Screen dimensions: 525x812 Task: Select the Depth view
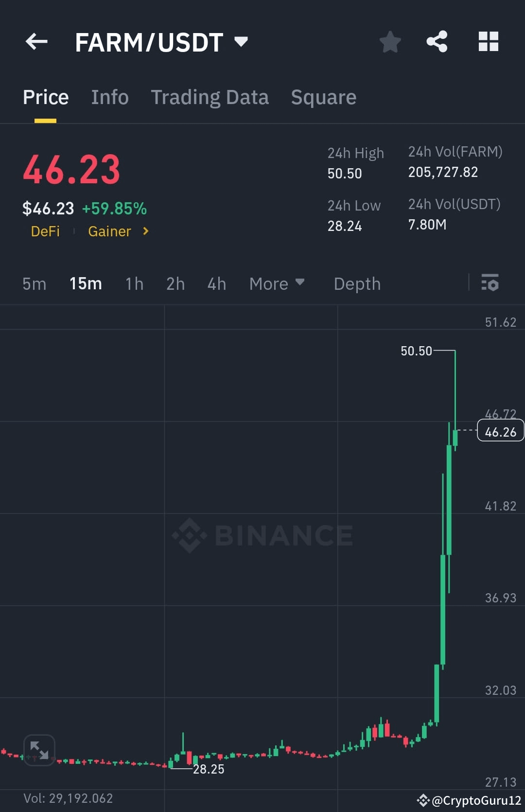pos(357,283)
